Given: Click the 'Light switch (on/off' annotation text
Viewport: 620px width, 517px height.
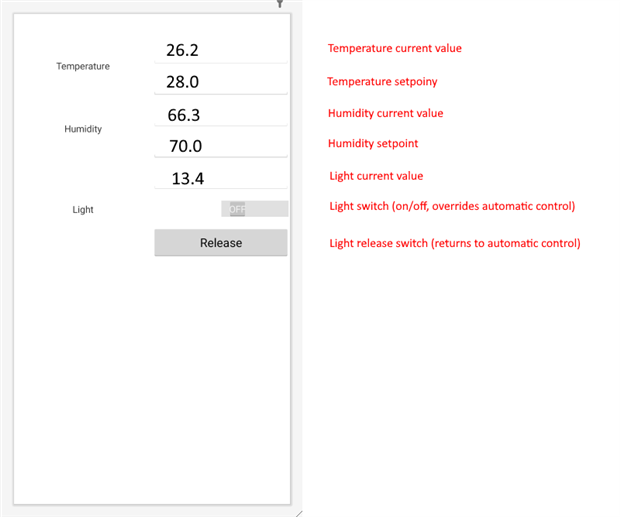Looking at the screenshot, I should 379,206.
